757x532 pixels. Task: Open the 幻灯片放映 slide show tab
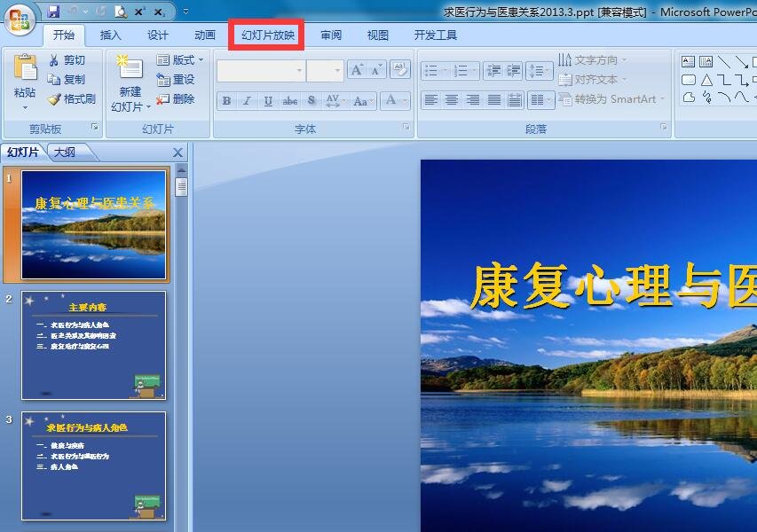[x=268, y=35]
